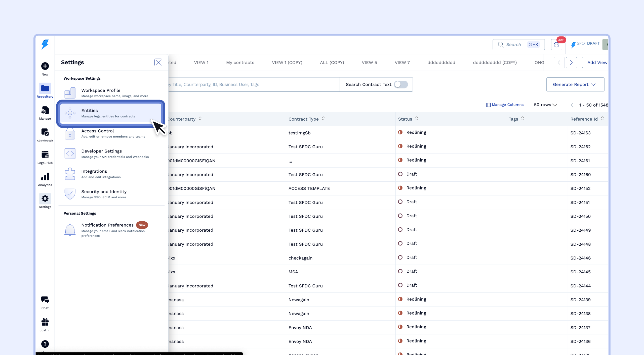Open Clickthrough from the sidebar
The width and height of the screenshot is (644, 355).
pyautogui.click(x=45, y=133)
